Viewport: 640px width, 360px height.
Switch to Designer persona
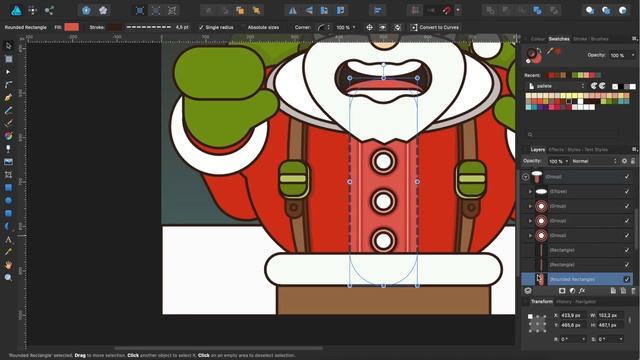pyautogui.click(x=16, y=10)
